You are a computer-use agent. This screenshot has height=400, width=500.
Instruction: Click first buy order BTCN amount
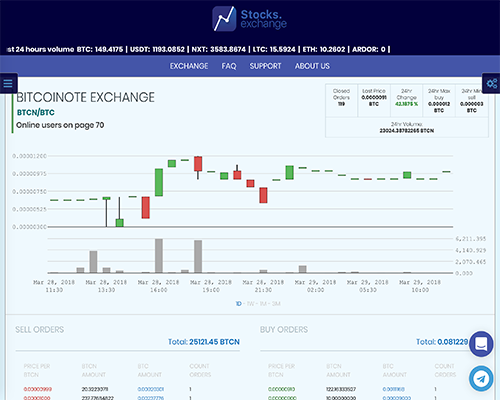click(341, 389)
